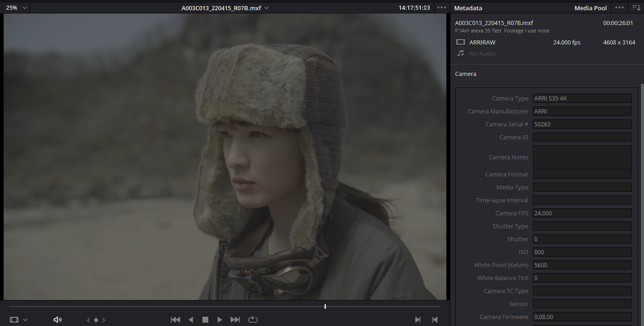Click the metadata sort icon
This screenshot has width=644, height=326.
click(636, 8)
